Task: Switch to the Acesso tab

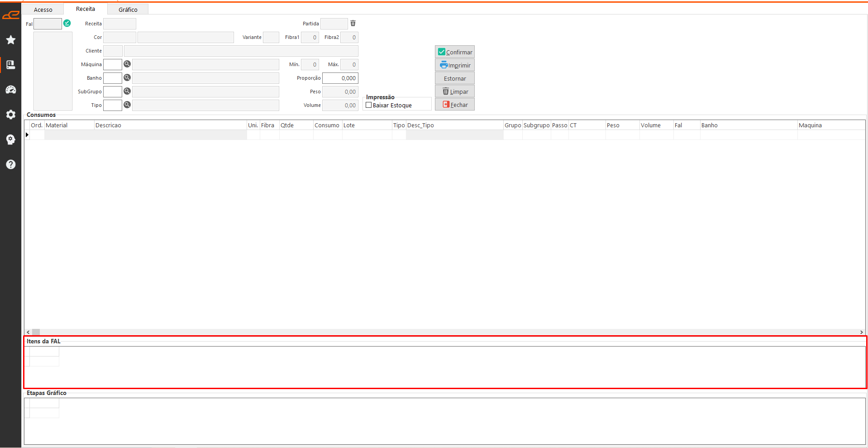Action: pos(43,10)
